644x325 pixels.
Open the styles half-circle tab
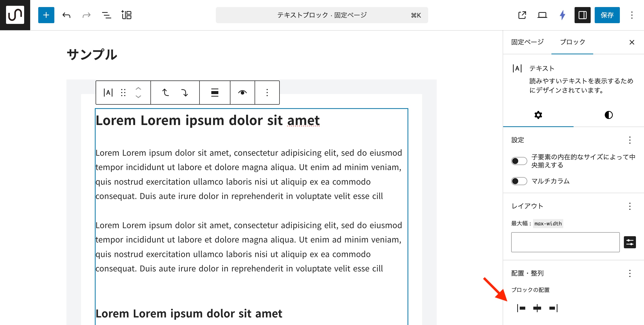(x=609, y=115)
